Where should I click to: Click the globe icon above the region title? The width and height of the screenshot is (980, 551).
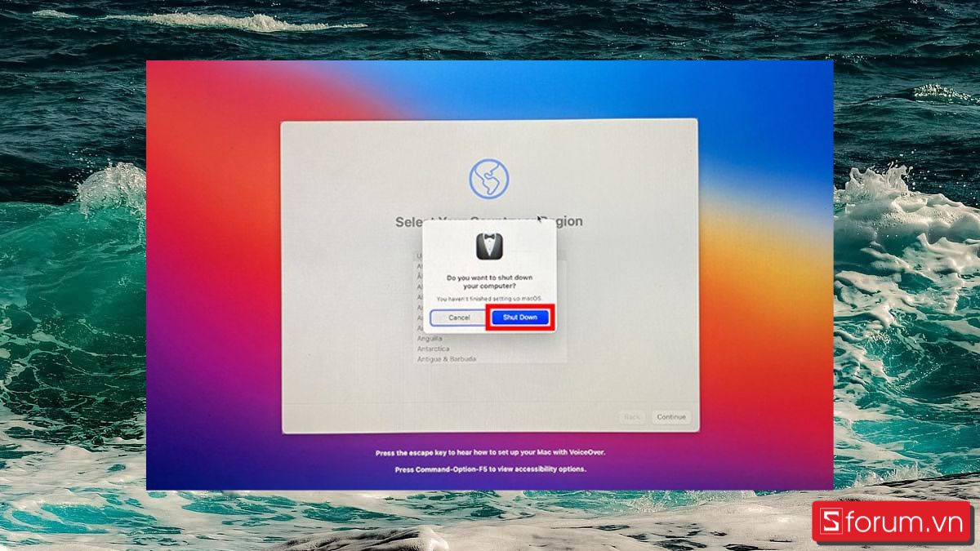pos(490,178)
